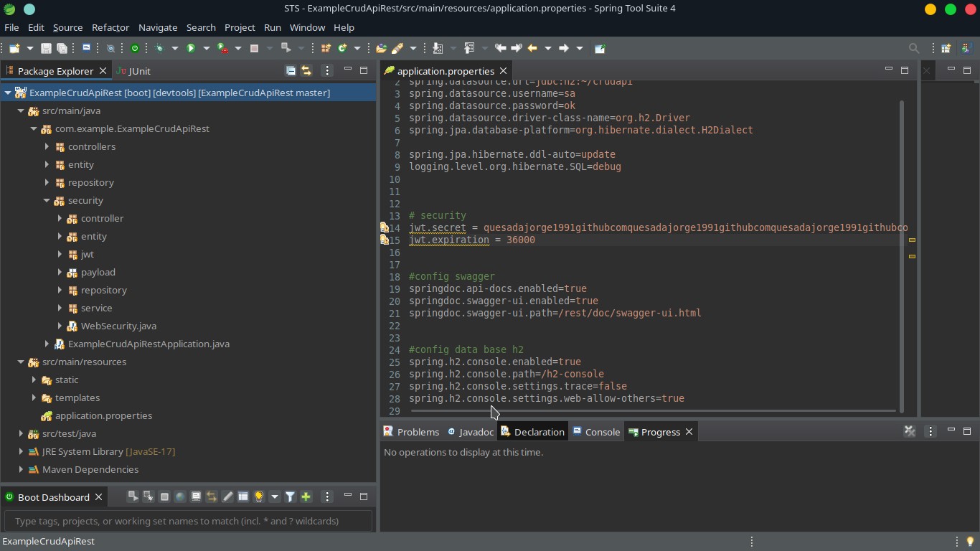The width and height of the screenshot is (980, 551).
Task: Click the Open Type folder icon
Action: (x=381, y=48)
